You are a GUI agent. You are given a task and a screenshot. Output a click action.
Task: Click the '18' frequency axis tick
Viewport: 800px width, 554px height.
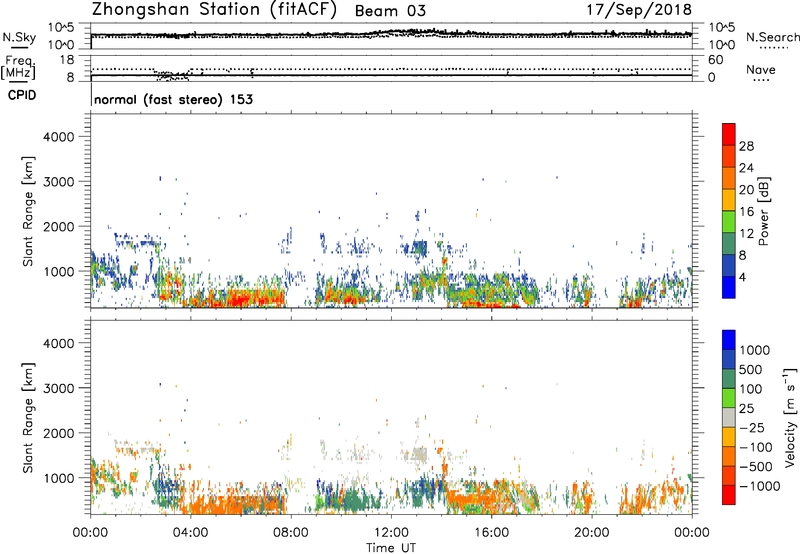click(67, 60)
